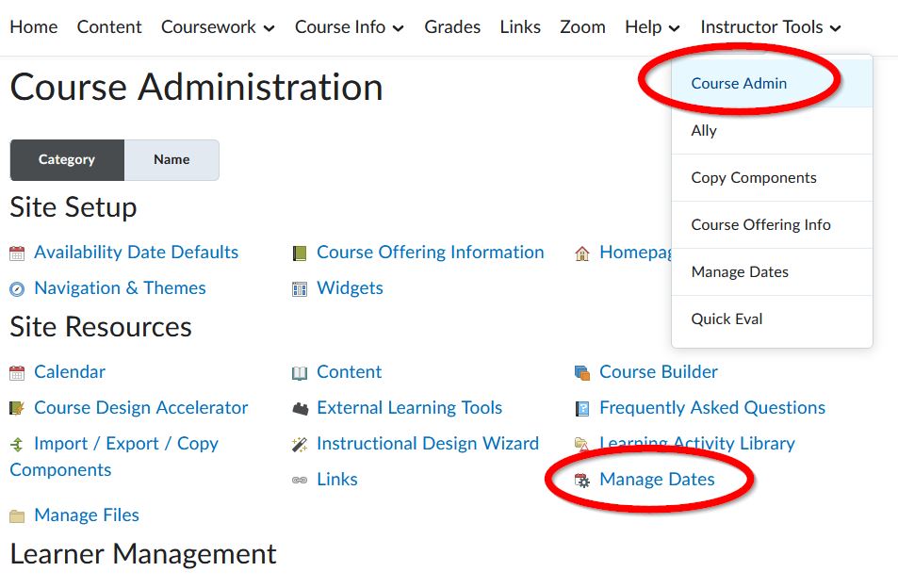Click the calendar icon beside Calendar
The width and height of the screenshot is (898, 588).
[x=19, y=371]
